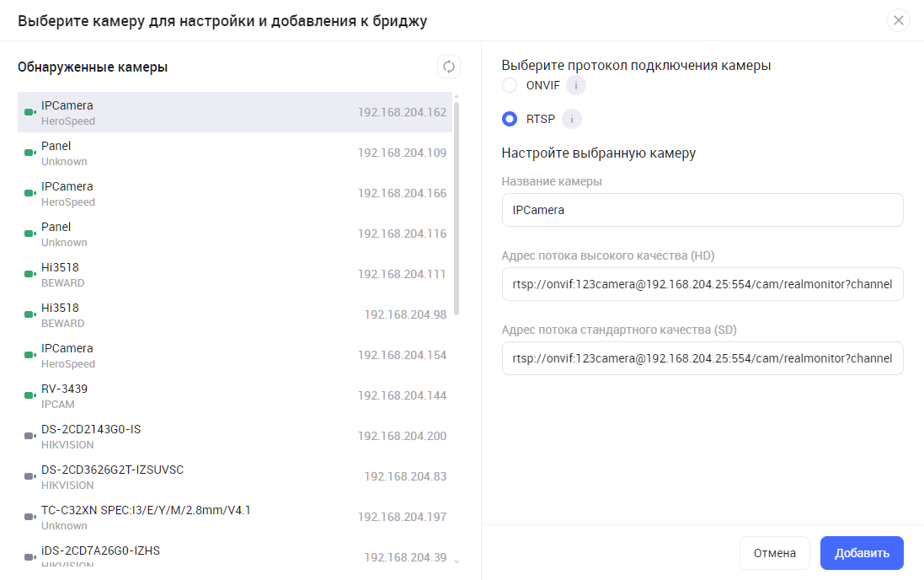Focus the Название камеры input field
This screenshot has height=580, width=924.
point(702,210)
